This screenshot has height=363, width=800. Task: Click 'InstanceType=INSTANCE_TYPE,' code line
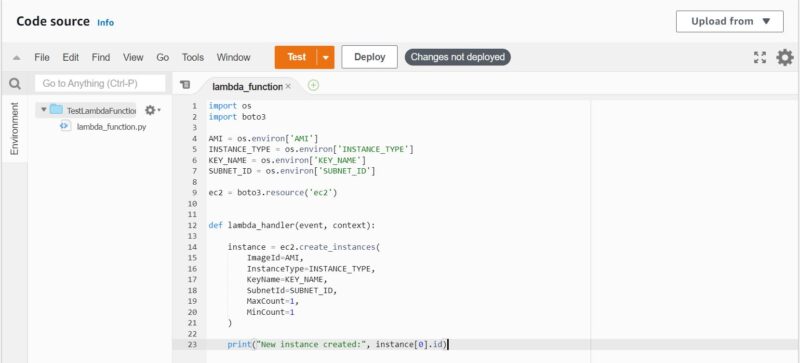pyautogui.click(x=311, y=269)
